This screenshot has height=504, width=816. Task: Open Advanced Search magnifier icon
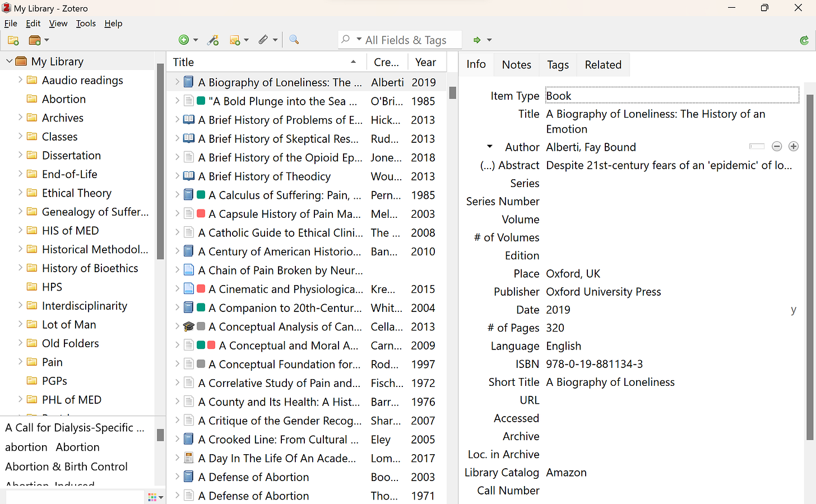(294, 40)
